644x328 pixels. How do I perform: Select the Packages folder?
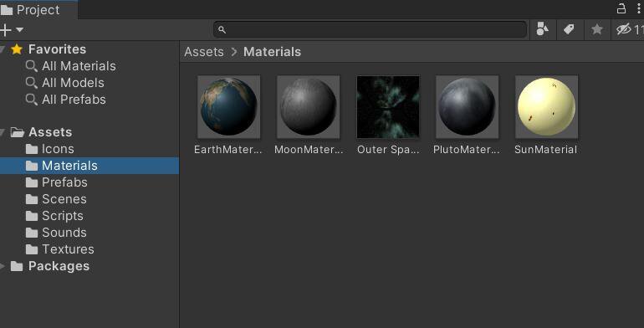pyautogui.click(x=59, y=266)
